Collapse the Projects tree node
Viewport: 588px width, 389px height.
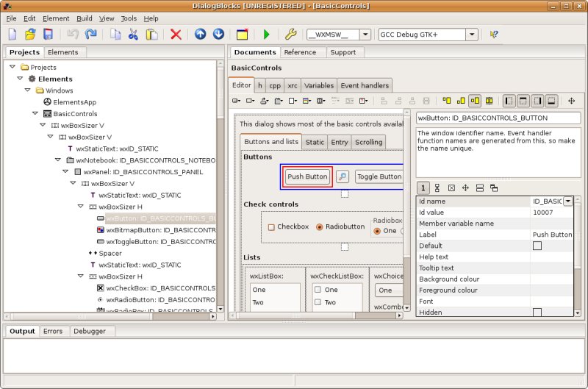(12, 67)
